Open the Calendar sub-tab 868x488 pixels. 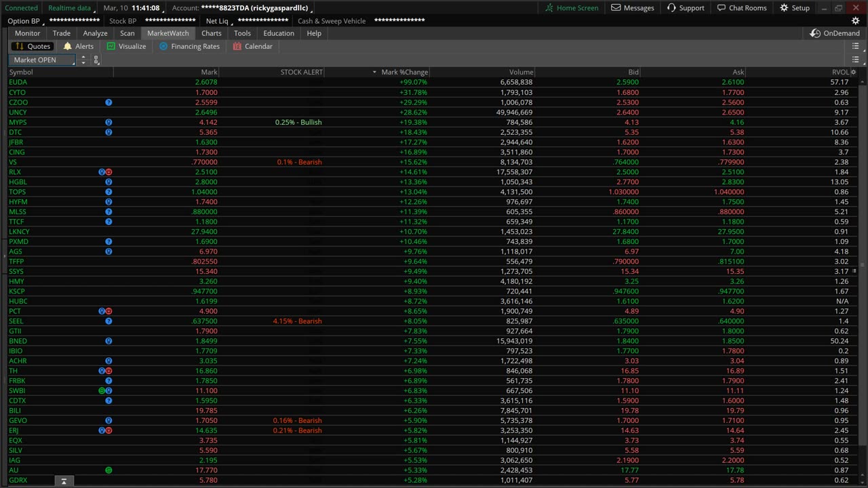point(252,46)
